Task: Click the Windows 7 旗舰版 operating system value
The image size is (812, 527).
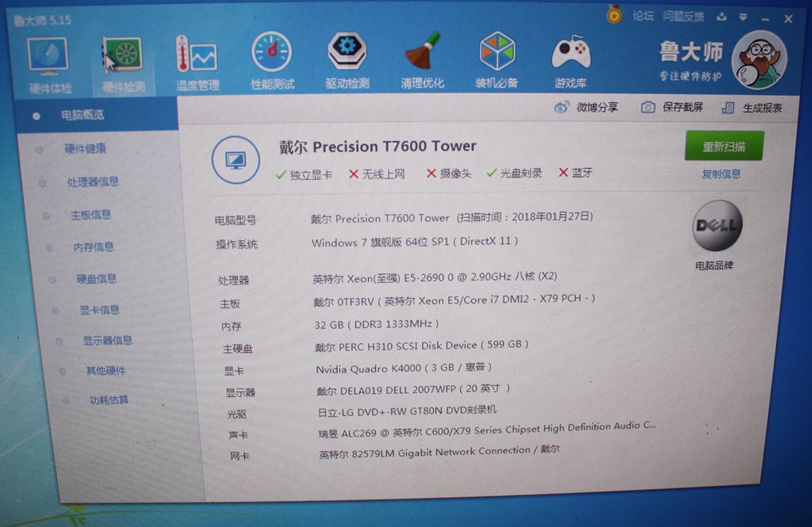Action: (x=414, y=242)
